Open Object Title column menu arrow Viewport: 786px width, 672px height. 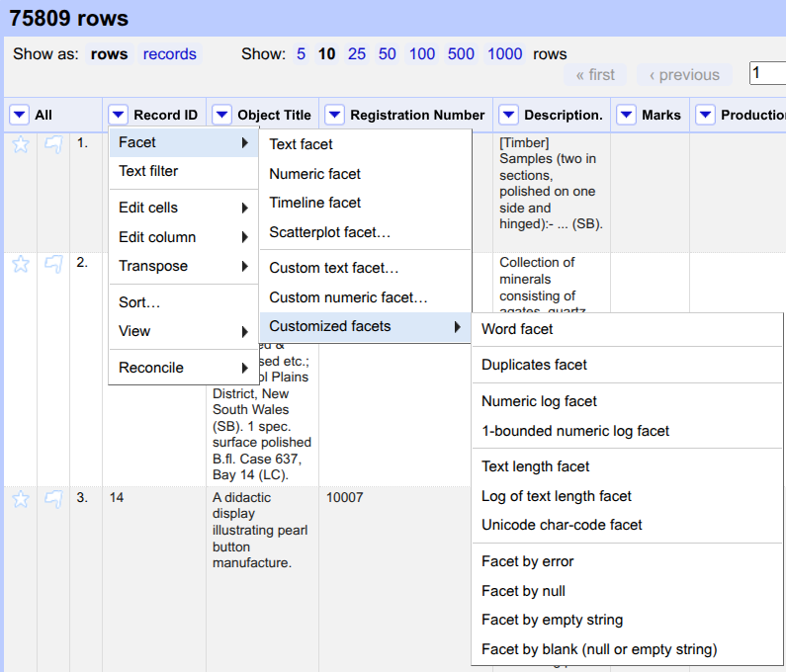point(222,116)
